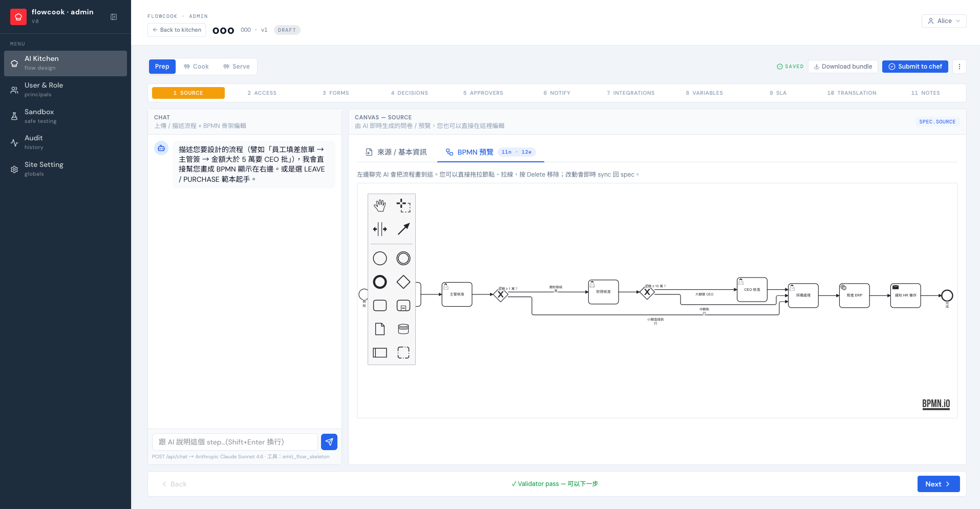Create a collapsed subprocess from palette
980x509 pixels.
tap(403, 306)
